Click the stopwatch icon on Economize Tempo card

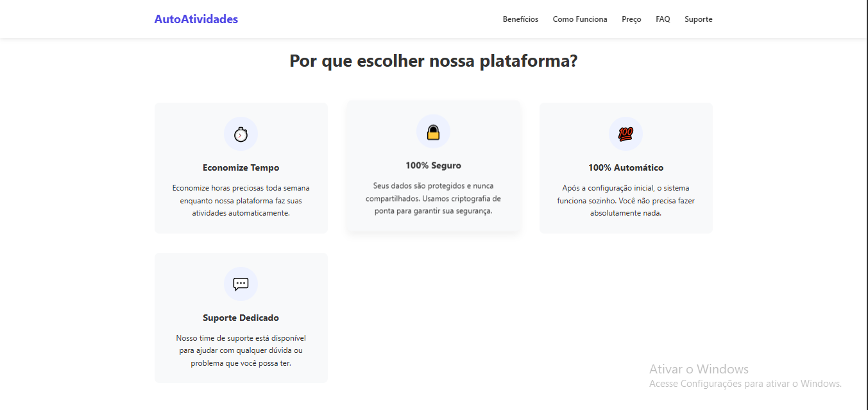tap(241, 134)
